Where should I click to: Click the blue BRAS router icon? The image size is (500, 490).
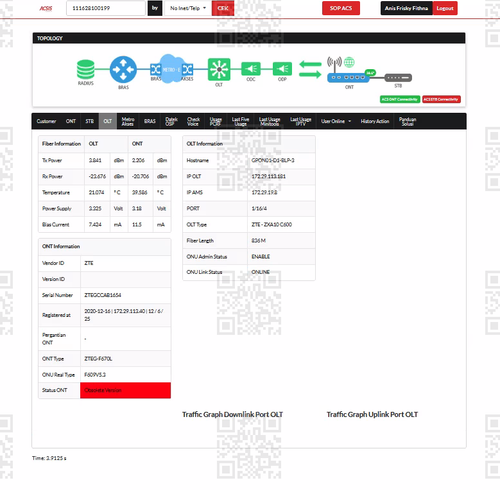point(123,69)
